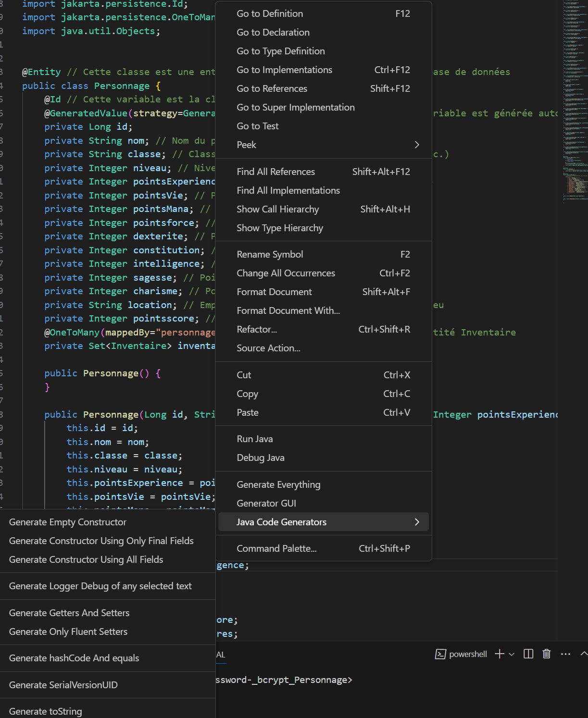Open Command Palette from context menu
Screen dimensions: 588x718
(x=276, y=548)
